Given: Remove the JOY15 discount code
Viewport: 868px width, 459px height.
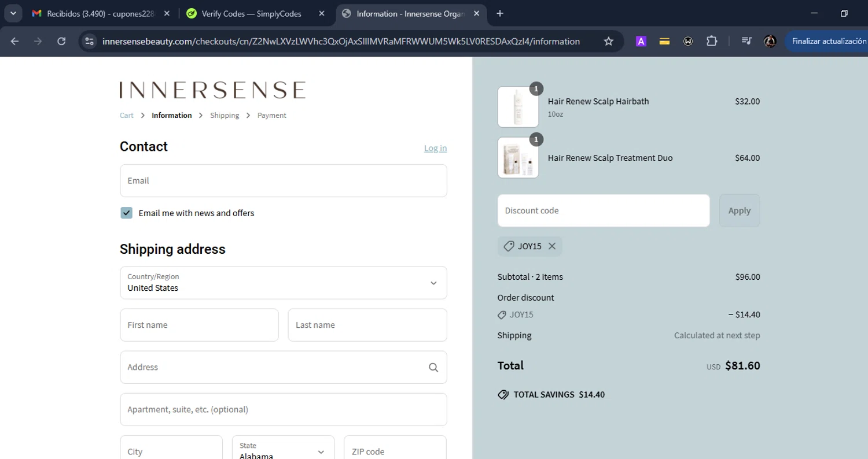Looking at the screenshot, I should 552,246.
